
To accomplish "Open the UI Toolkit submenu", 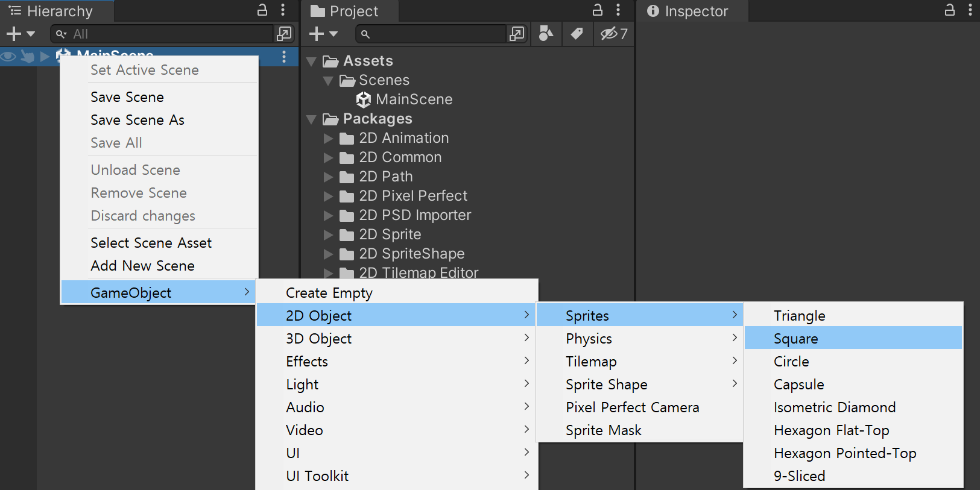I will (397, 476).
